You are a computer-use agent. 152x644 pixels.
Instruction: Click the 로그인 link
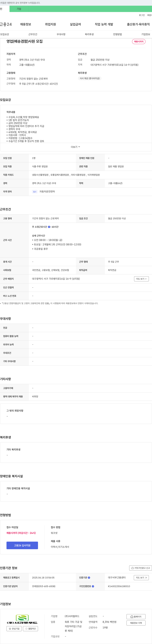142,15
